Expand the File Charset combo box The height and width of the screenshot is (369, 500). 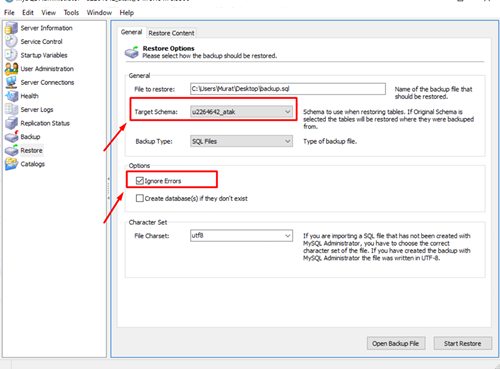[x=241, y=236]
